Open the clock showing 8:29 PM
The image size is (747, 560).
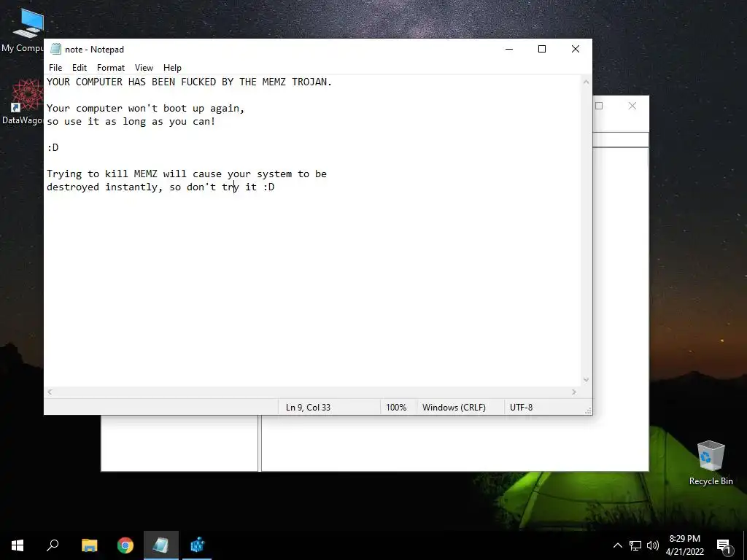(x=684, y=545)
